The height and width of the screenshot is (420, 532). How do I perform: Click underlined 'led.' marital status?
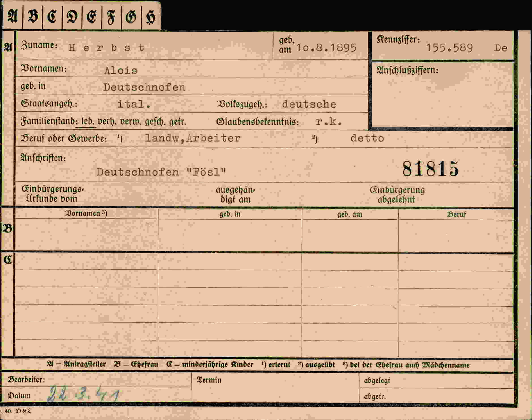[x=87, y=122]
